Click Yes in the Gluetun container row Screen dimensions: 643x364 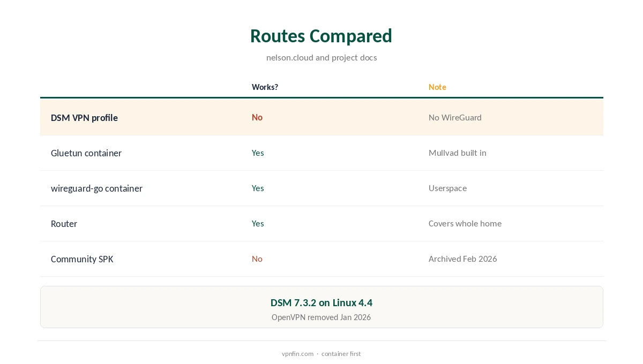coord(258,153)
